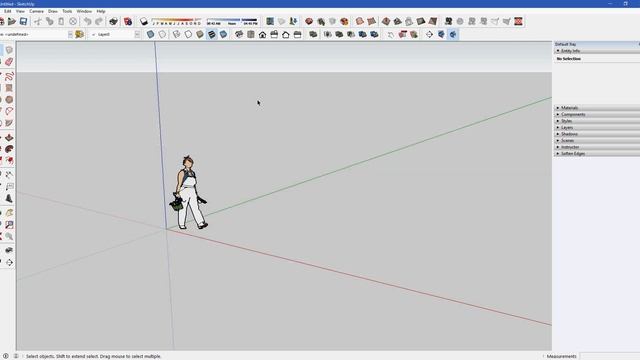Select the Pan hand tool

pyautogui.click(x=9, y=213)
